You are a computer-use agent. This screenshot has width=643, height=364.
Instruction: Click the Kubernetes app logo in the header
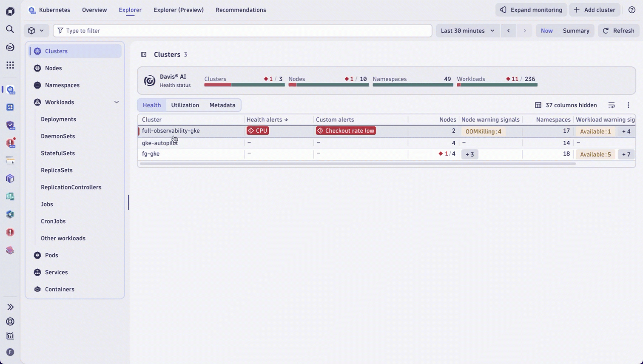tap(32, 10)
